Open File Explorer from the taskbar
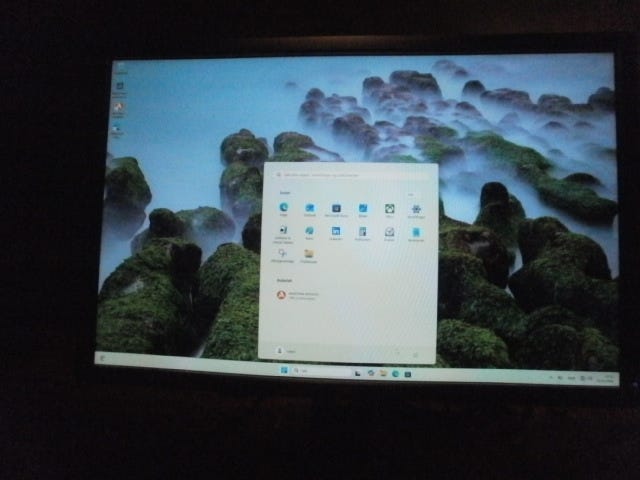The height and width of the screenshot is (480, 640). (383, 373)
